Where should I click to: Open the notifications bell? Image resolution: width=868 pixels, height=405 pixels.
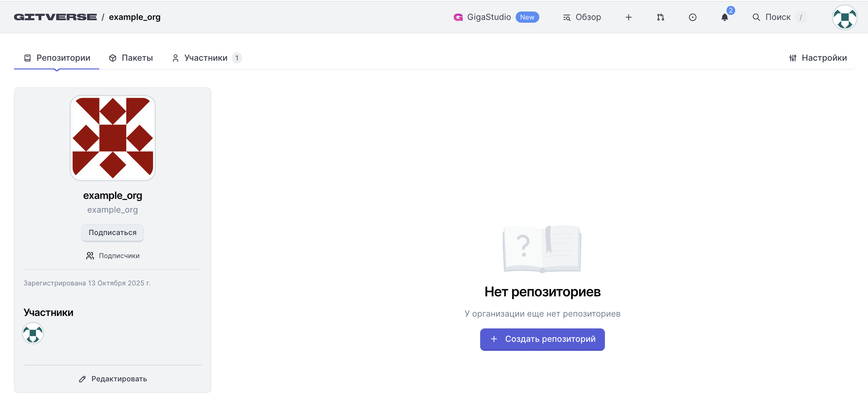[724, 17]
